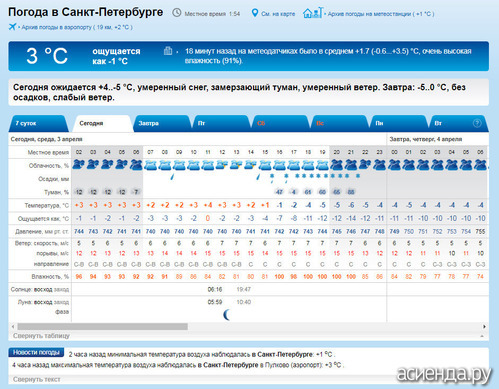
Task: Click the sensor building icon in blue banner
Action: coord(168,51)
